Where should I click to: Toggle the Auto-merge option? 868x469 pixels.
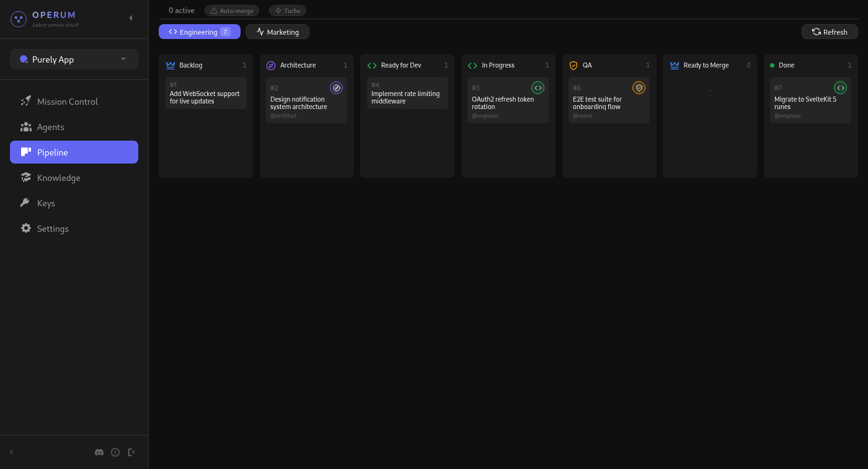click(232, 11)
